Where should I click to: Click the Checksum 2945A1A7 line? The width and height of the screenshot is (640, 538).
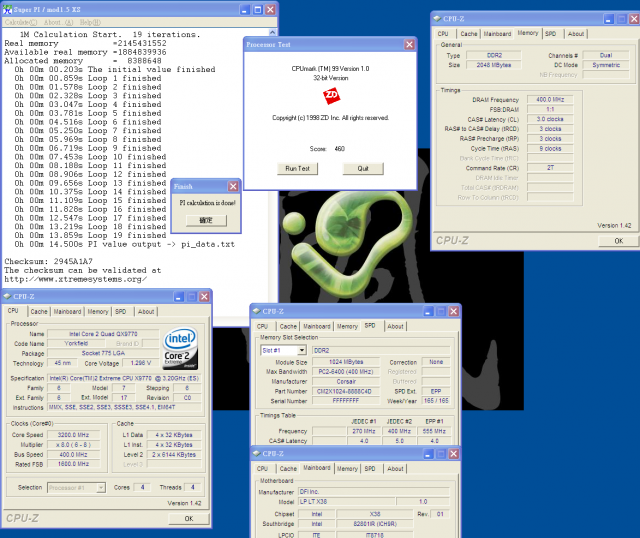click(49, 261)
